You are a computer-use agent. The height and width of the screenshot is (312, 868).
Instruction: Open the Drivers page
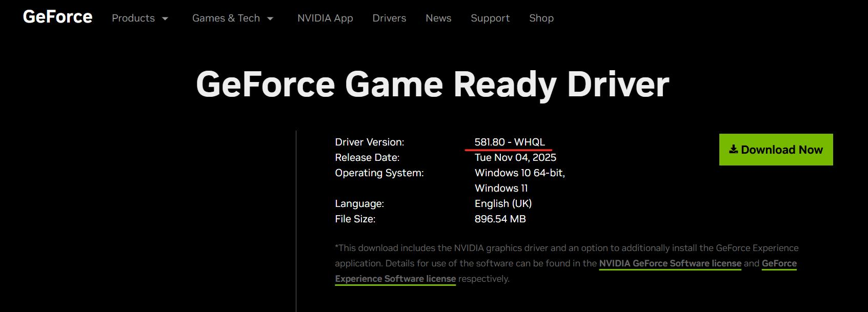389,18
